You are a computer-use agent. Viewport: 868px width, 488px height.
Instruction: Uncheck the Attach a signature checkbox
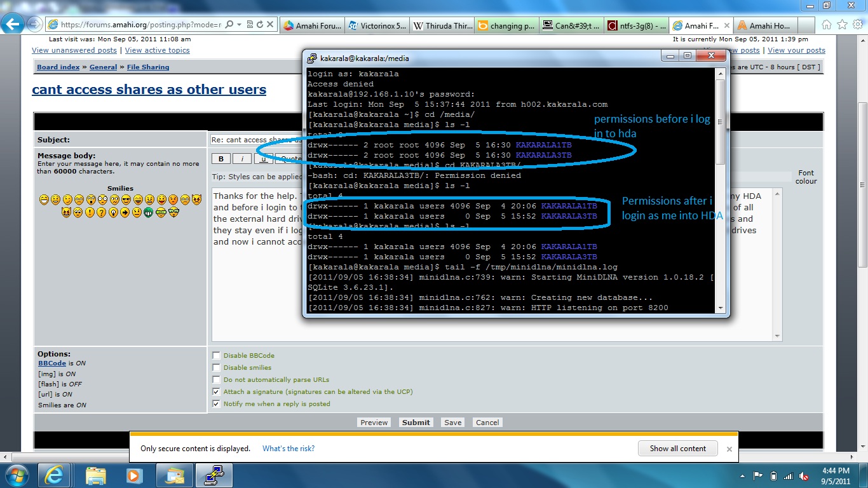point(217,392)
